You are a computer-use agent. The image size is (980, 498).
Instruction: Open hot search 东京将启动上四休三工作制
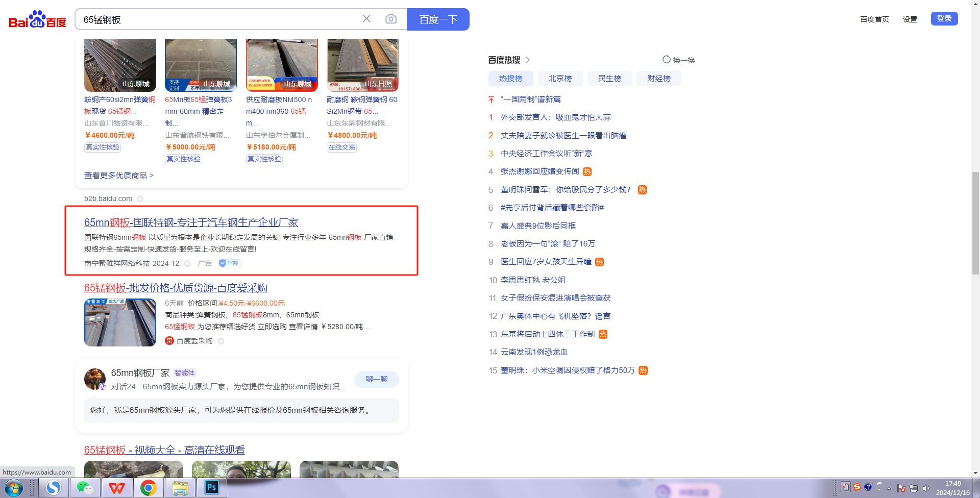click(x=548, y=334)
